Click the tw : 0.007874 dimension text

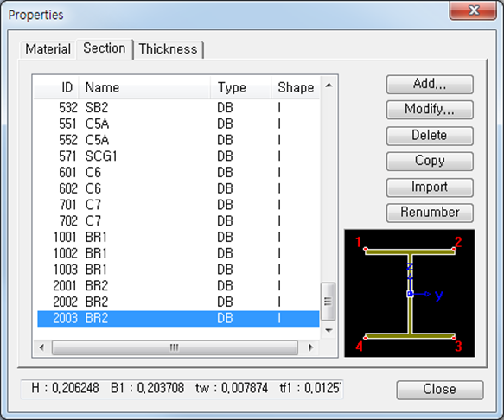[x=232, y=389]
